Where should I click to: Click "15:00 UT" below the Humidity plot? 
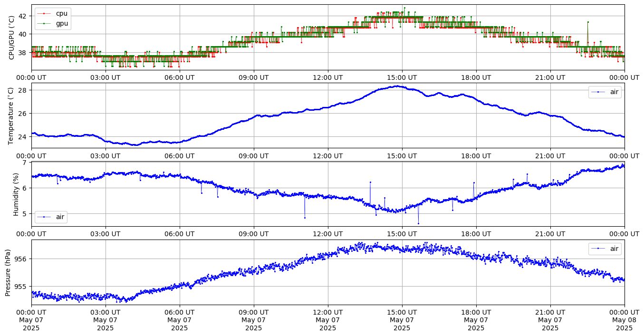coord(402,234)
